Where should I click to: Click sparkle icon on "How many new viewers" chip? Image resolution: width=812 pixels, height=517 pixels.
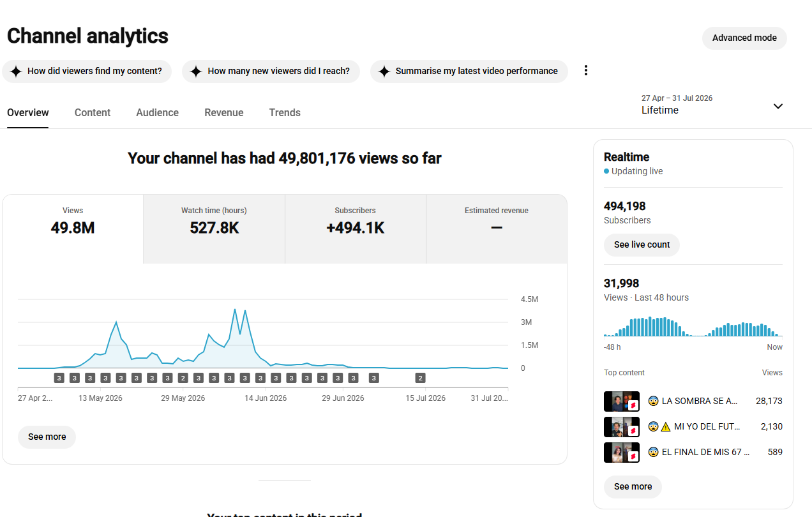[196, 71]
